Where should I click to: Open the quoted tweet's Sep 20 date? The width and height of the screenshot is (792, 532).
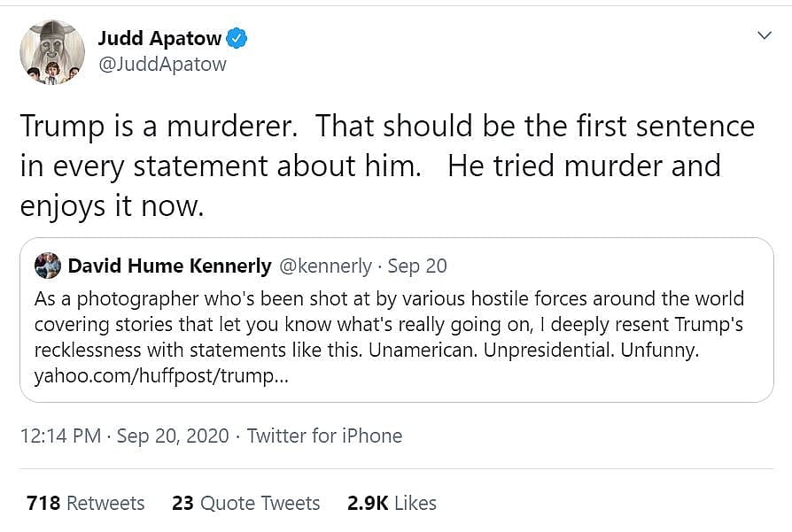[417, 266]
